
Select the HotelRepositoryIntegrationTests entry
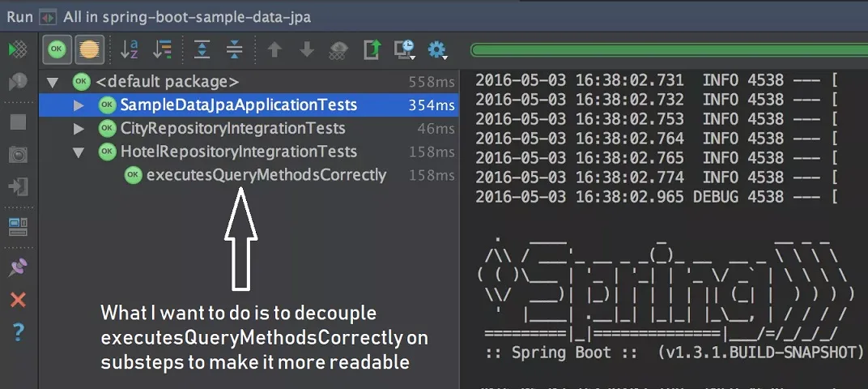click(x=239, y=152)
